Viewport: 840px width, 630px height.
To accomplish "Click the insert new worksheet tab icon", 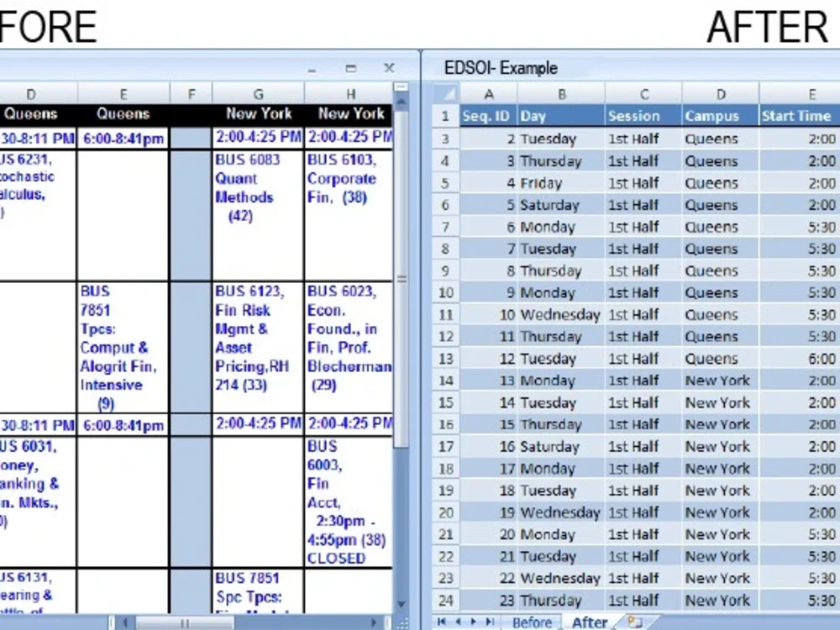I will (x=635, y=622).
